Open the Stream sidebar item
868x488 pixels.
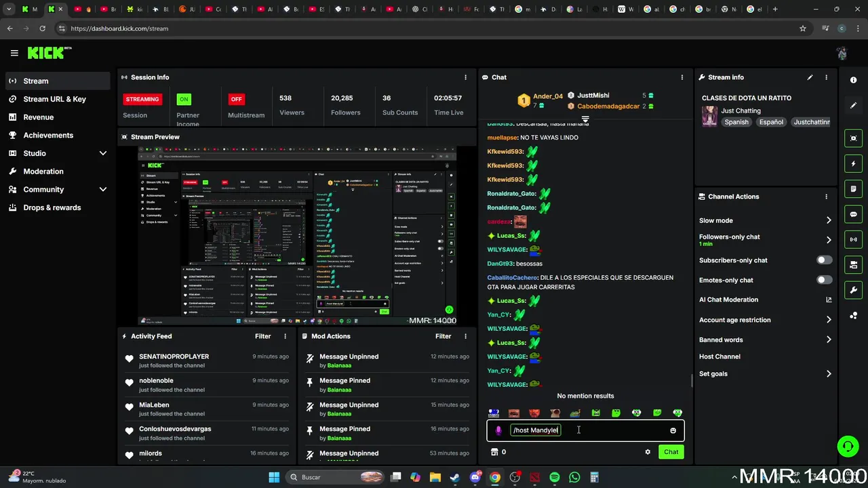click(58, 81)
